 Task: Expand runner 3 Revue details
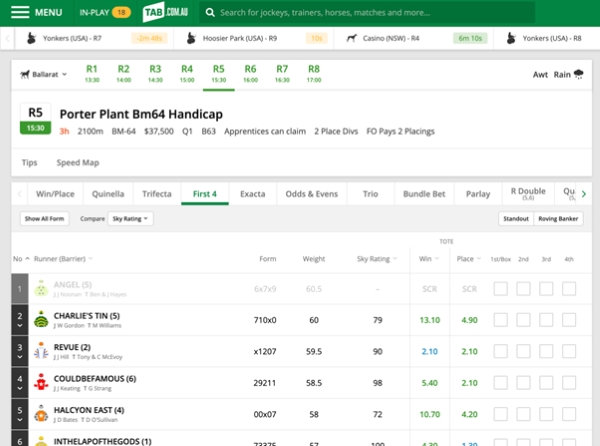pos(20,357)
